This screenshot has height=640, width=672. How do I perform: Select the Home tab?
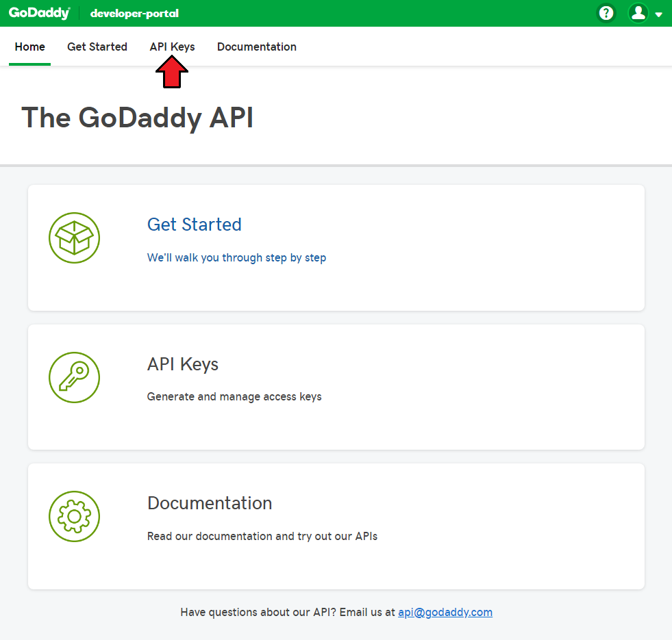(29, 47)
